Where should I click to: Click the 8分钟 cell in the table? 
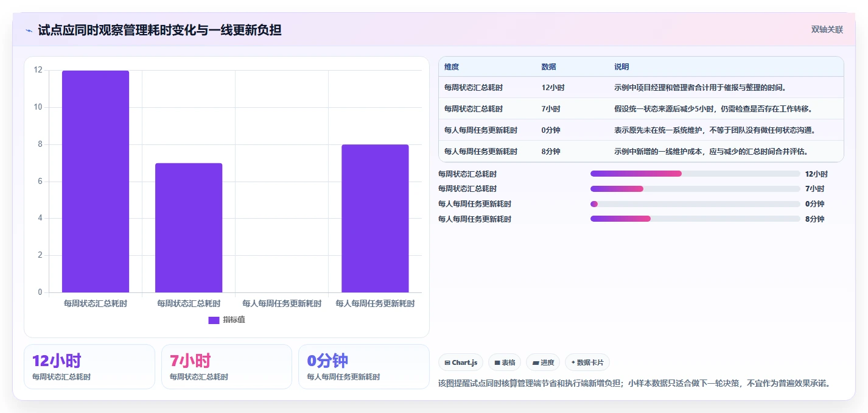click(551, 152)
